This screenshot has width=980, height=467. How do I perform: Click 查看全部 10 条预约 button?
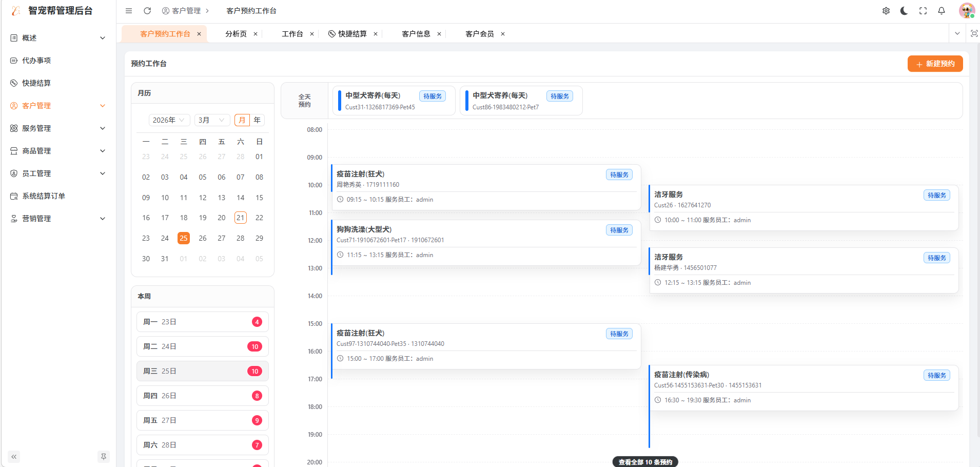point(645,462)
